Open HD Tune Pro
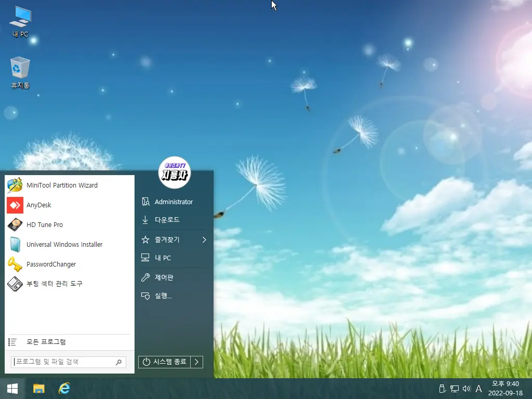 pyautogui.click(x=44, y=225)
